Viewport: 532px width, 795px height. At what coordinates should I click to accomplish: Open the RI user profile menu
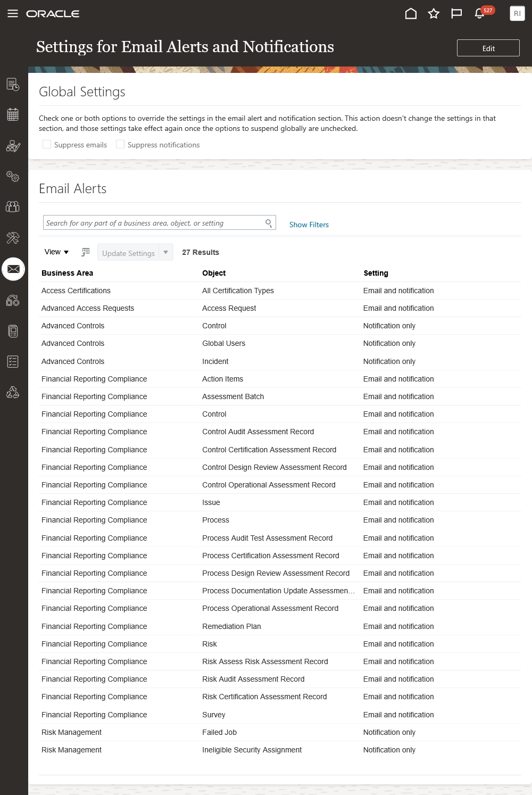tap(517, 14)
